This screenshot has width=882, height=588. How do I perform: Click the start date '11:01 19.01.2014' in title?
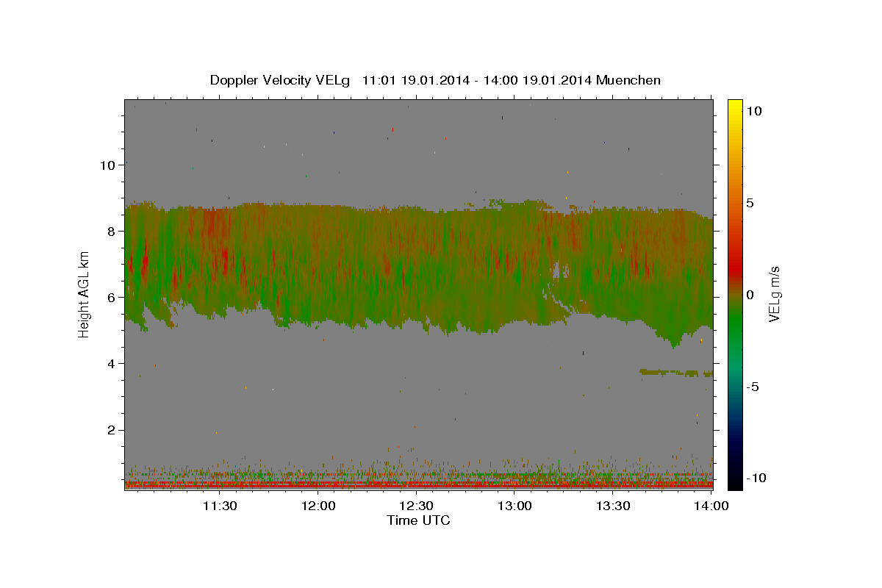tap(415, 80)
